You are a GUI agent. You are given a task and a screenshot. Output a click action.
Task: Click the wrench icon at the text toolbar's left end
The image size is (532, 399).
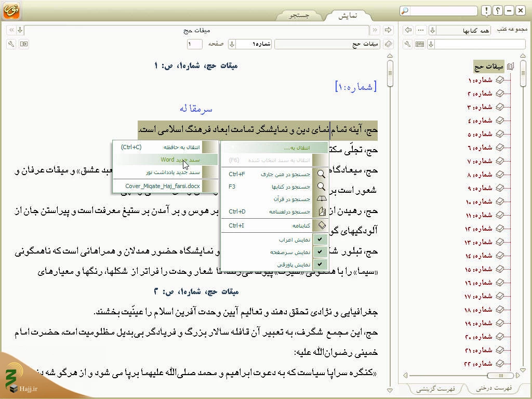pyautogui.click(x=11, y=44)
